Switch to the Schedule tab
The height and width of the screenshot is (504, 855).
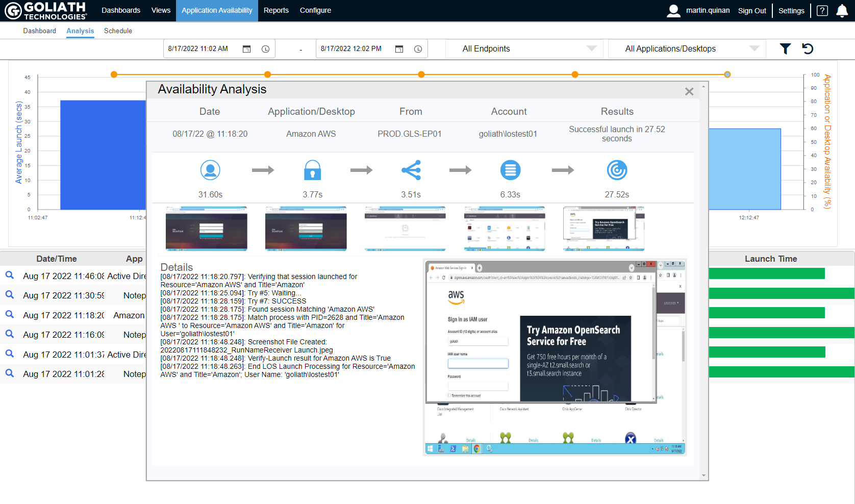coord(118,31)
